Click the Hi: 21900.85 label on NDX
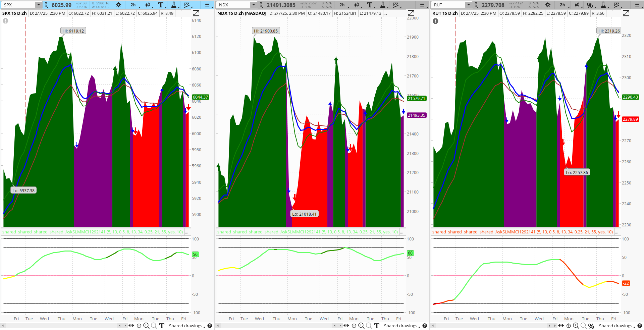 coord(266,31)
